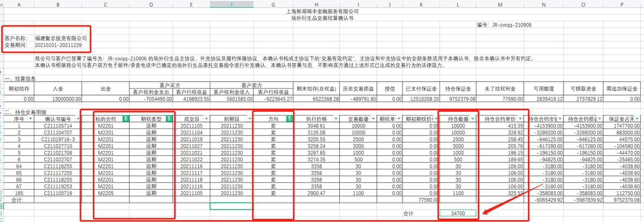Click active filter icon on 方向 column
Viewport: 644px width, 222px height.
290,119
